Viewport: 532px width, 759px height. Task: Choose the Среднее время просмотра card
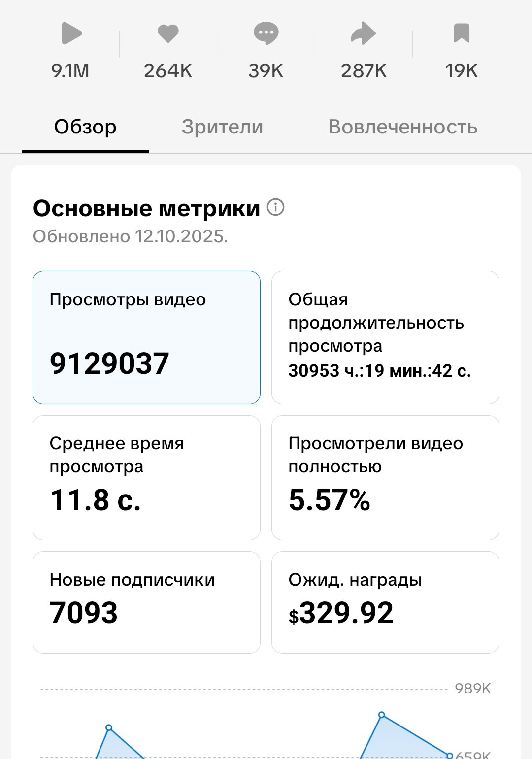tap(146, 477)
